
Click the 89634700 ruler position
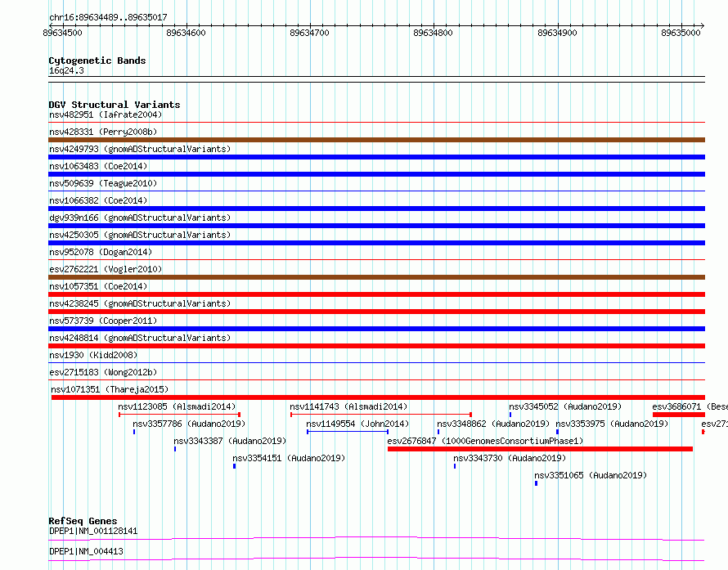(309, 33)
